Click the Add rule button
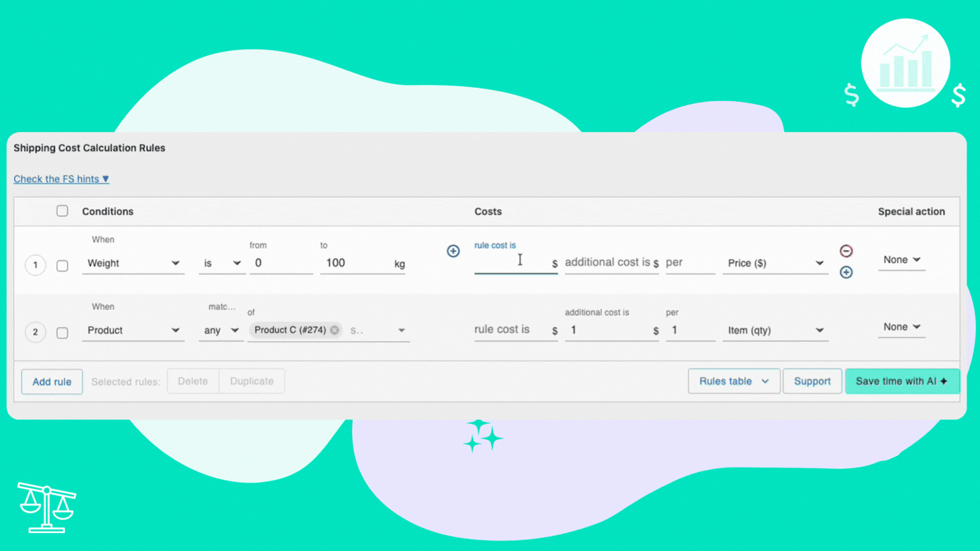Image resolution: width=980 pixels, height=551 pixels. point(52,381)
